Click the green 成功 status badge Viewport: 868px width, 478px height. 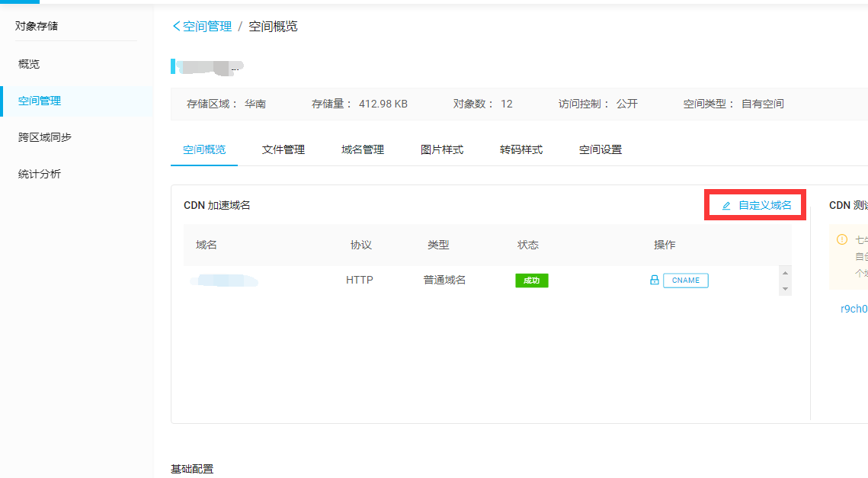click(x=531, y=281)
